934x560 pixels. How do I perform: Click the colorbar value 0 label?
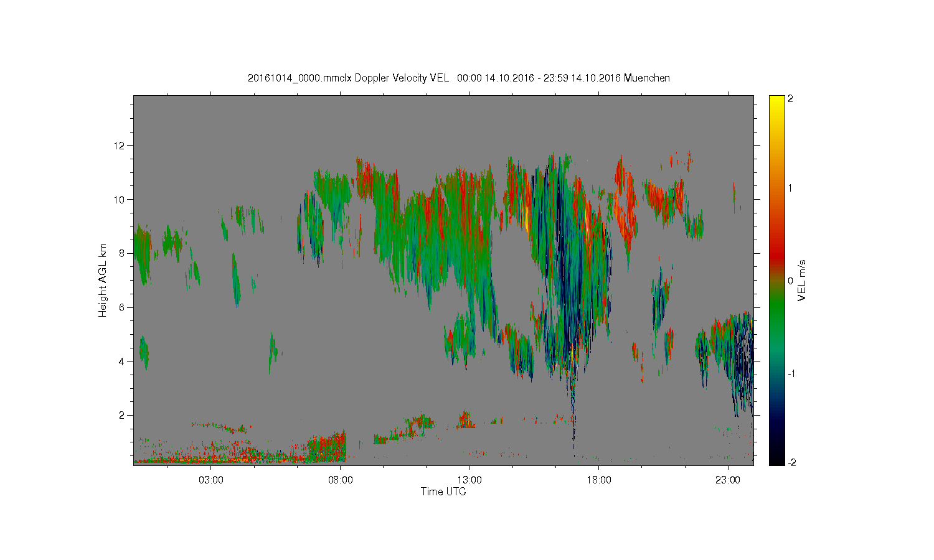coord(790,281)
